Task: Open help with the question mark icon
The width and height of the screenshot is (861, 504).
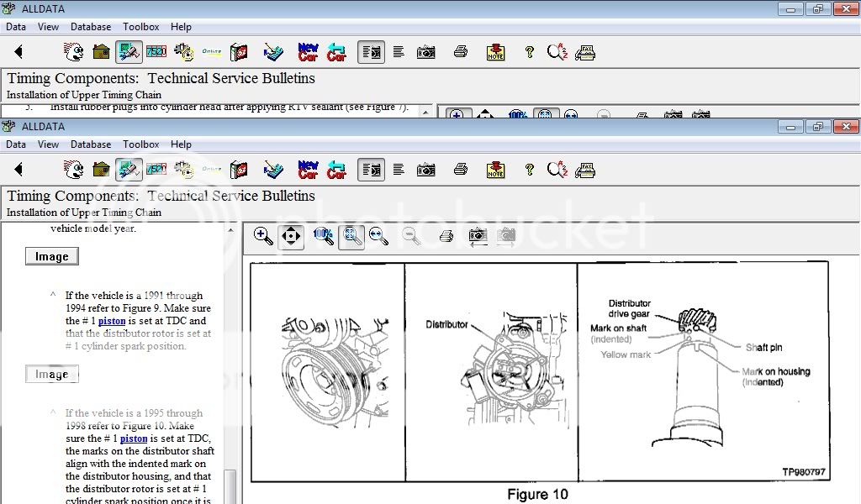Action: pyautogui.click(x=529, y=169)
